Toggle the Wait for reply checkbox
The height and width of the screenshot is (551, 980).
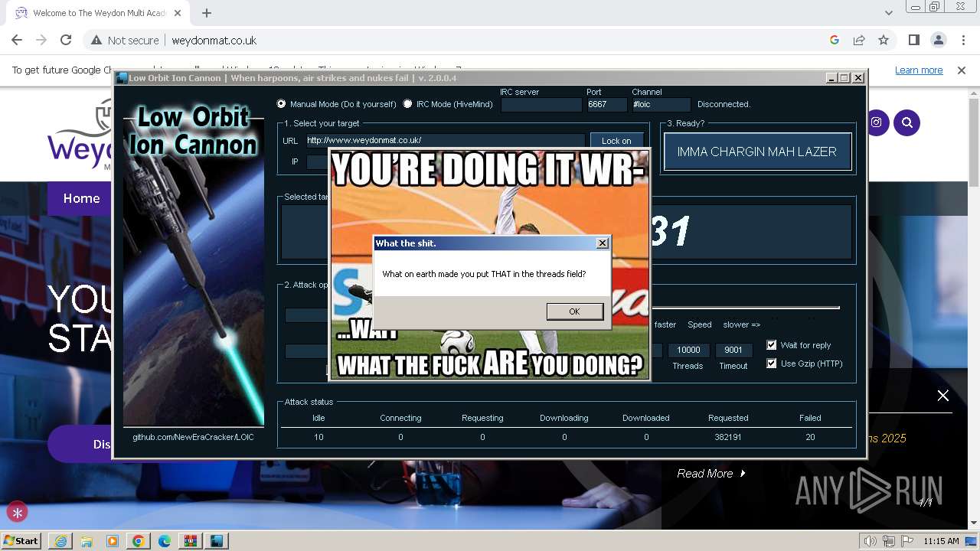[x=772, y=345]
